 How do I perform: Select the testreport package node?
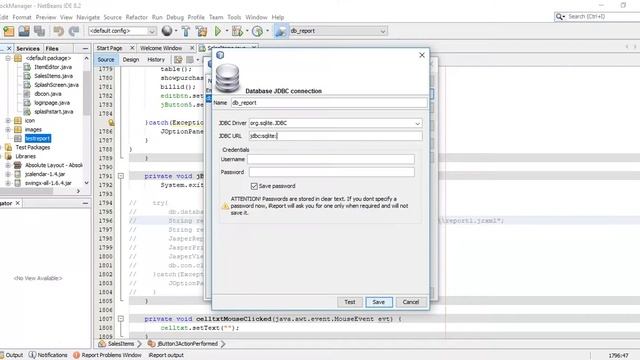pyautogui.click(x=38, y=138)
